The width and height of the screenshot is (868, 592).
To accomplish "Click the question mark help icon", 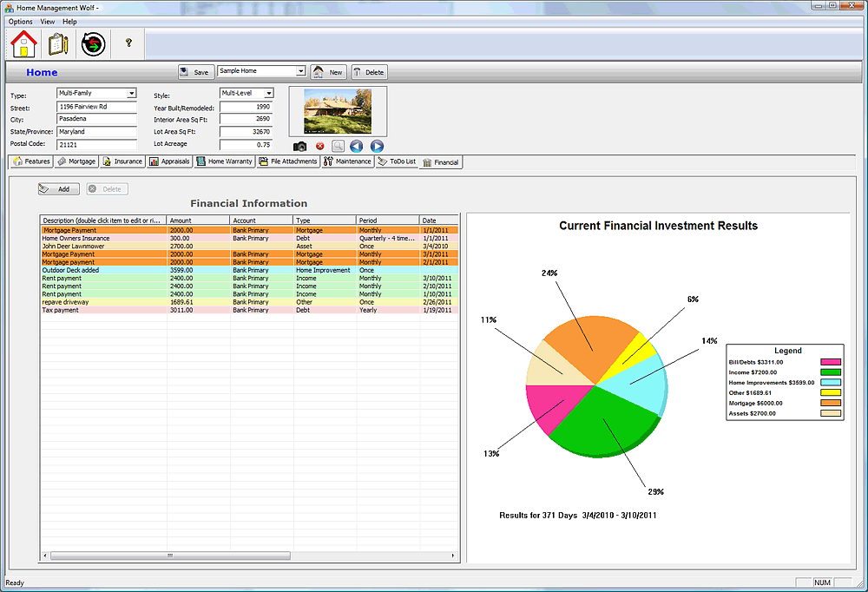I will tap(128, 43).
